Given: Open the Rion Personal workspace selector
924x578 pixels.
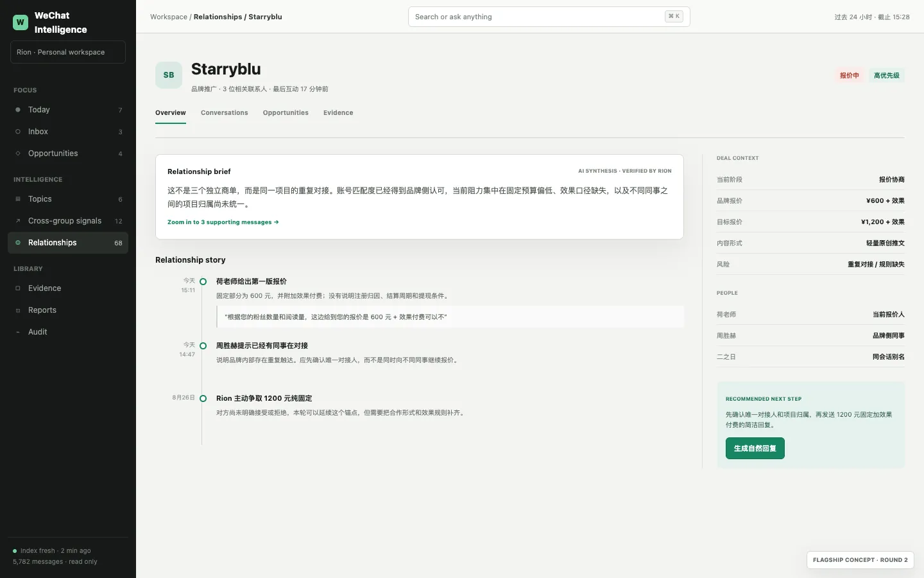Looking at the screenshot, I should (68, 52).
